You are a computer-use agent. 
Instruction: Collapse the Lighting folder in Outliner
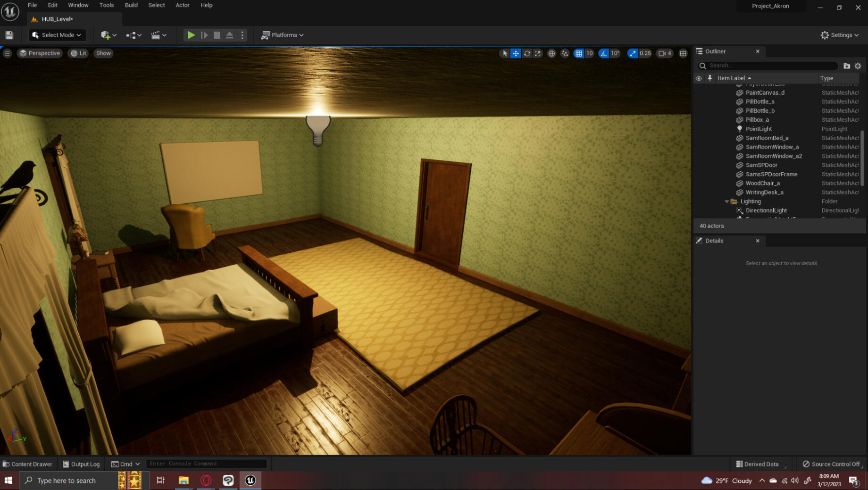coord(726,201)
